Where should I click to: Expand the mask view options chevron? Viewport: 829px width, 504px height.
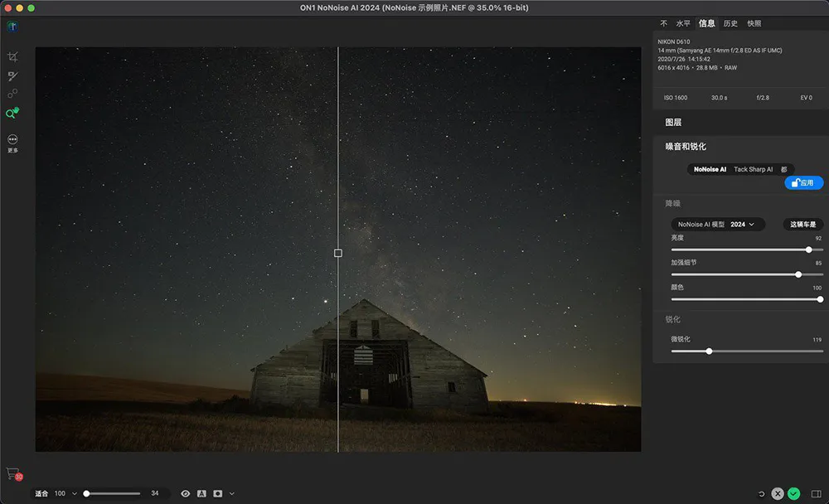[x=231, y=493]
